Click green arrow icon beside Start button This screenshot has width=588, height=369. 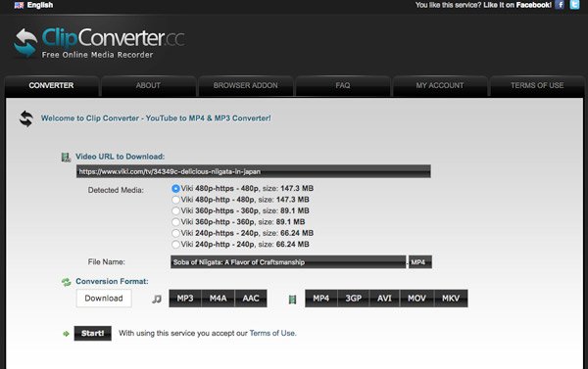[66, 334]
